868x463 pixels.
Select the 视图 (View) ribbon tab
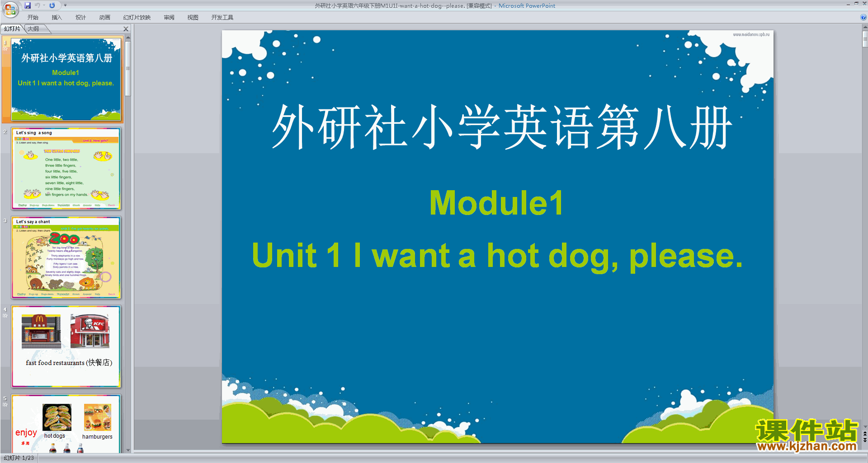(x=193, y=18)
